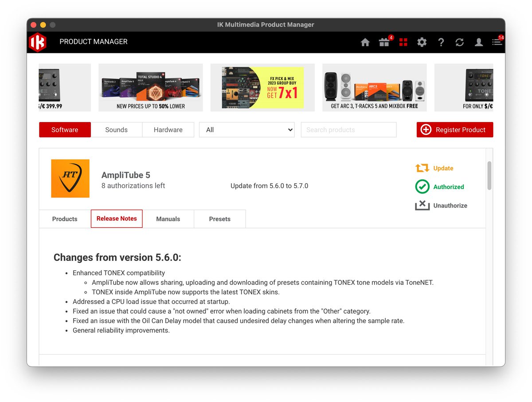Click the product list vertical scrollbar
Viewport: 532px width, 402px height.
point(489,176)
